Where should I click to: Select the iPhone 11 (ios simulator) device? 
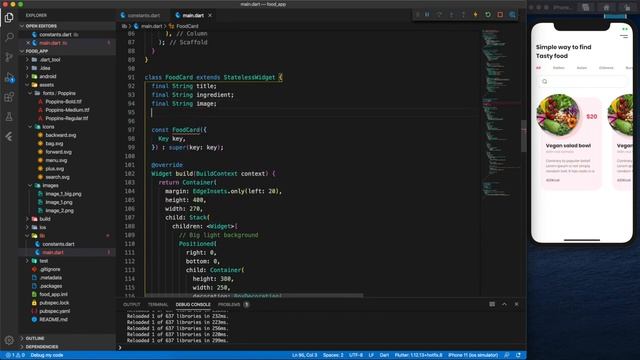click(x=473, y=355)
